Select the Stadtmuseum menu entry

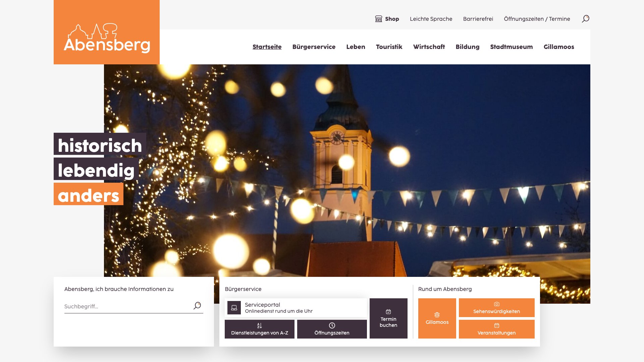tap(511, 47)
